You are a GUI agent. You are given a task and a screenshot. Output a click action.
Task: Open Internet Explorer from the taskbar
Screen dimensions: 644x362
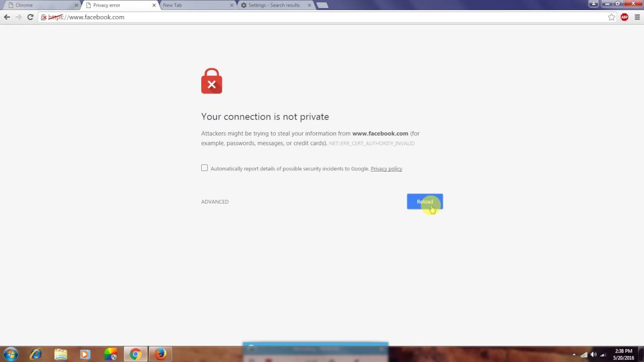tap(35, 354)
